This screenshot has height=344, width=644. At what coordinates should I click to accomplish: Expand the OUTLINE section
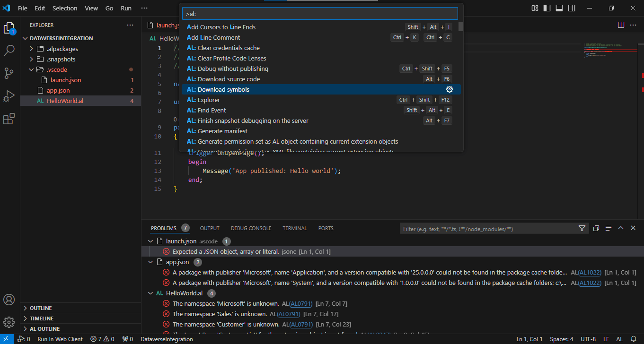[x=41, y=308]
